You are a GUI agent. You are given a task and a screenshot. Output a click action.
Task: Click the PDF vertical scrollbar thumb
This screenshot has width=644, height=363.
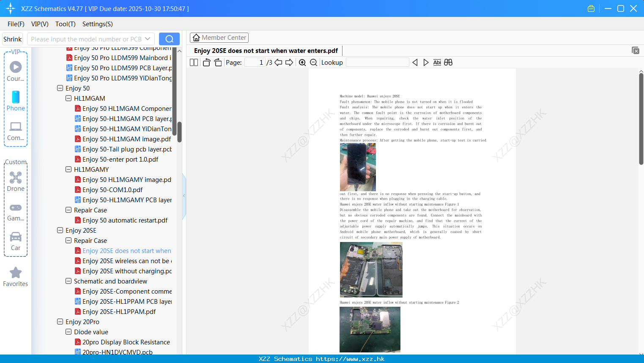tap(641, 119)
